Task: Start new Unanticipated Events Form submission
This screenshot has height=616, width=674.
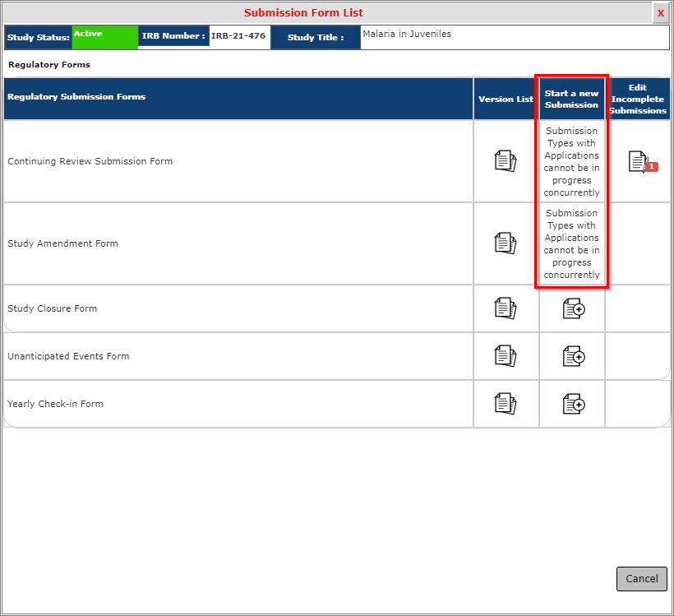Action: tap(574, 356)
